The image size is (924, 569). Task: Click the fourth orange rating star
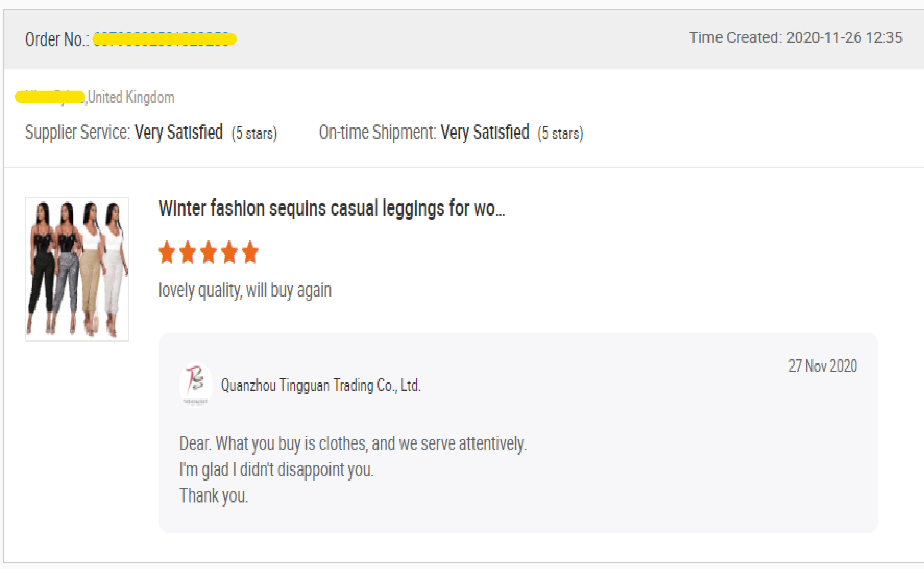[x=229, y=252]
